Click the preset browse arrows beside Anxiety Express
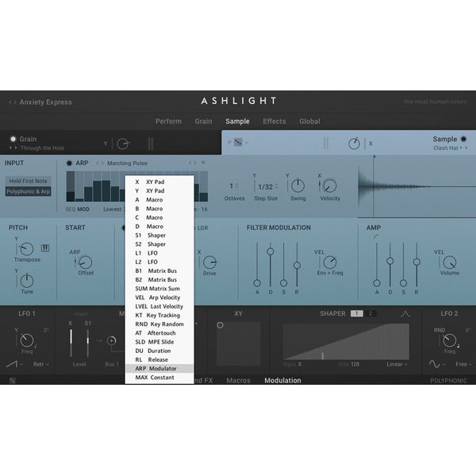 [x=13, y=102]
